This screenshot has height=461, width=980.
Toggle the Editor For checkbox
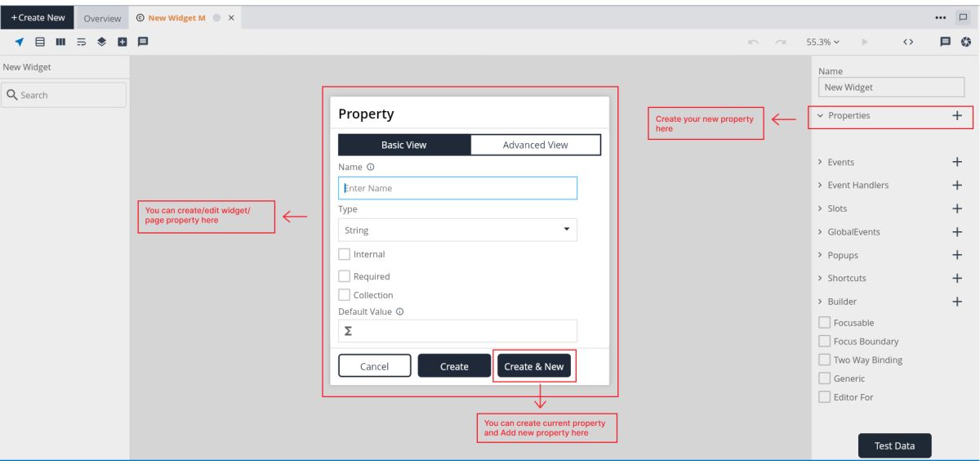824,397
